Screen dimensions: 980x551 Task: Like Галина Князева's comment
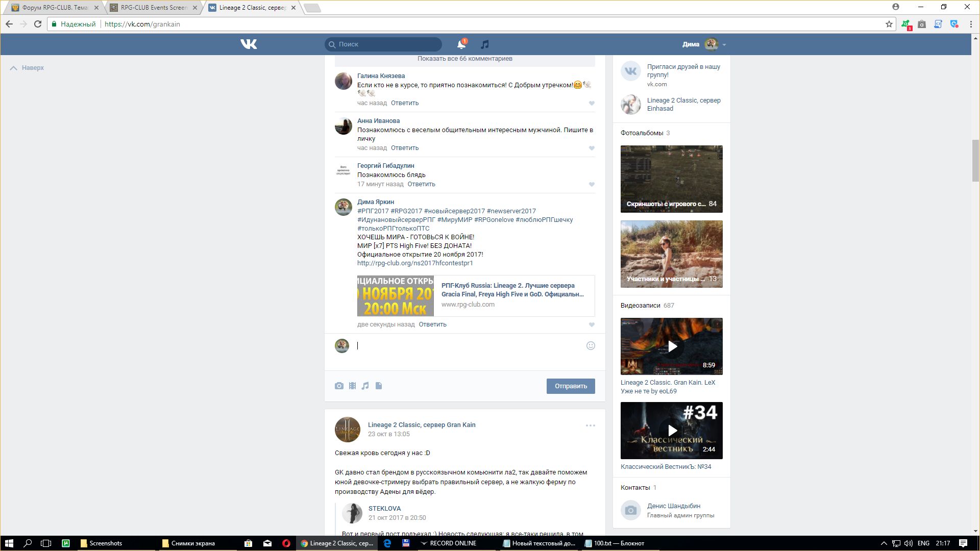coord(592,104)
